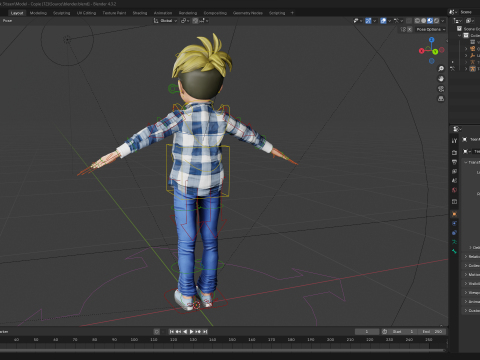Open the Bone properties tab

click(454, 251)
